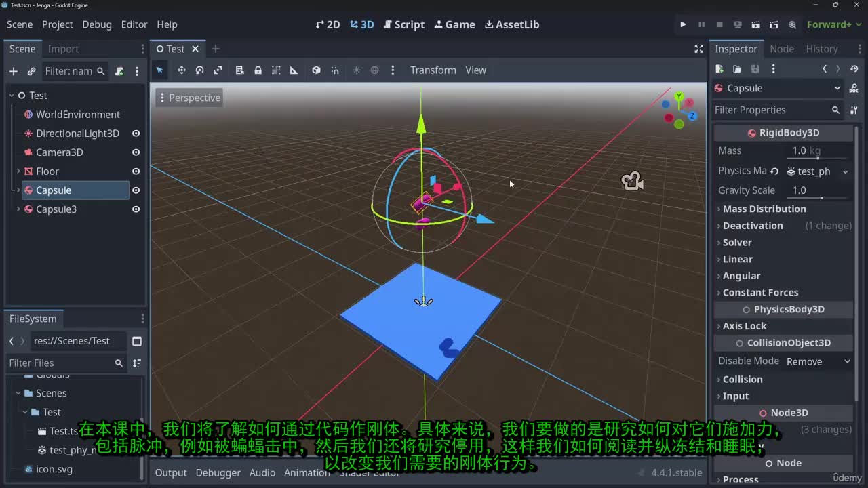The image size is (868, 488).
Task: Stop the running project
Action: tap(719, 24)
